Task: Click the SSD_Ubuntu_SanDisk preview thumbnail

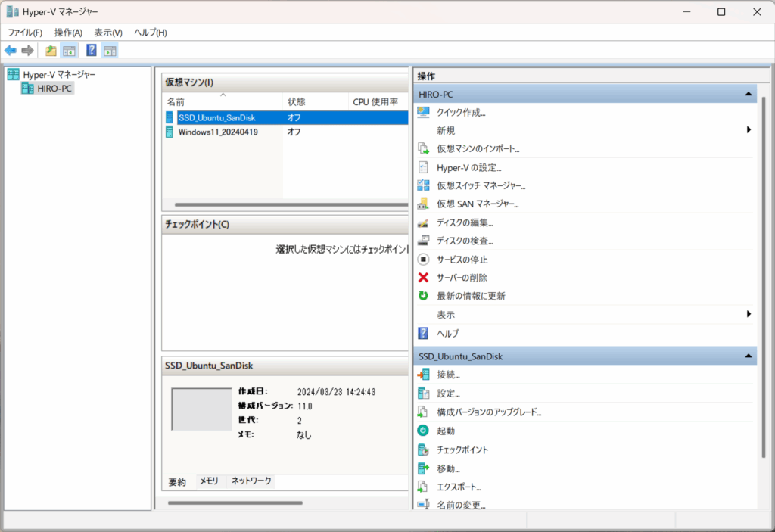Action: tap(201, 409)
